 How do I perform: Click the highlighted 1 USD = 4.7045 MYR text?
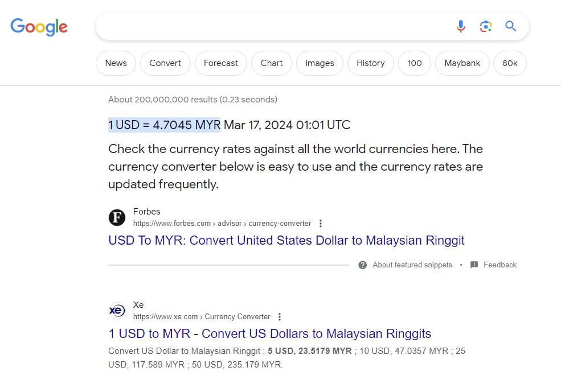(x=164, y=125)
